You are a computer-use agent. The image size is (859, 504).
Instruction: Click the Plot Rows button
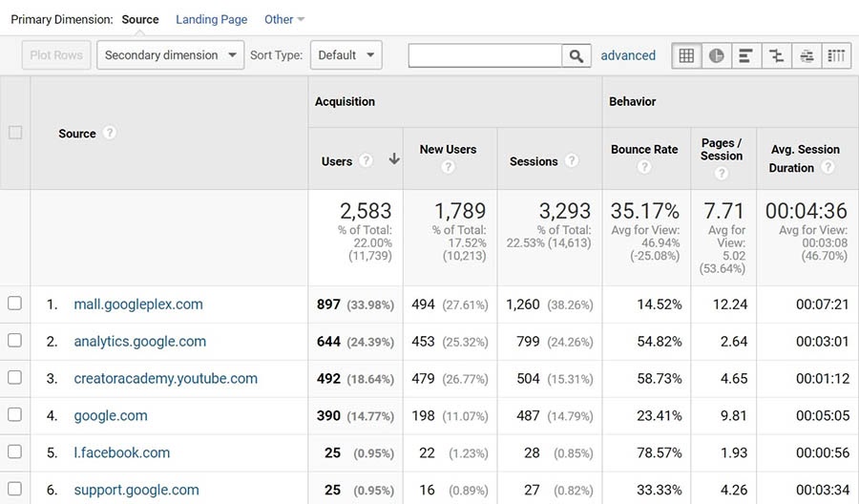coord(56,55)
